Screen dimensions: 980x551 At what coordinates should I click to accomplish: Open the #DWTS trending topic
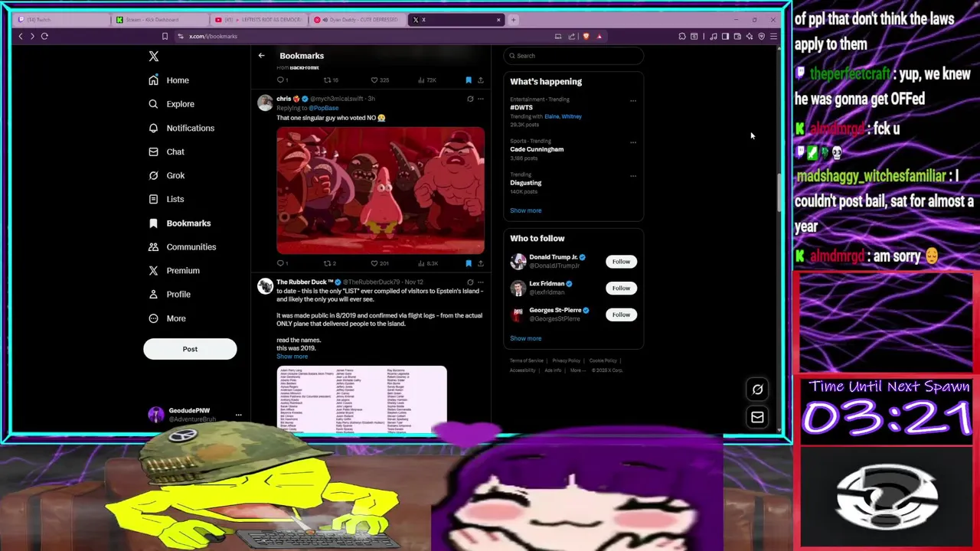point(521,107)
